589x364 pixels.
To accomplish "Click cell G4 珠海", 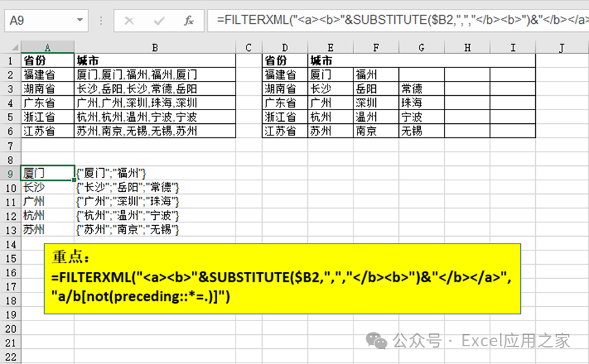I will (x=421, y=103).
